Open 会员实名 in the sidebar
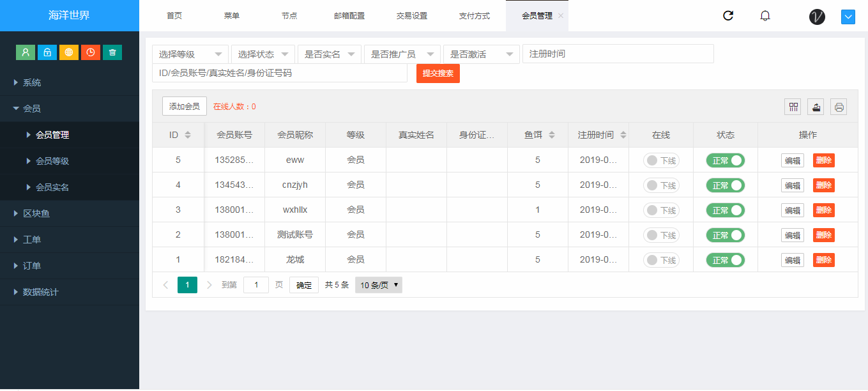 (70, 187)
